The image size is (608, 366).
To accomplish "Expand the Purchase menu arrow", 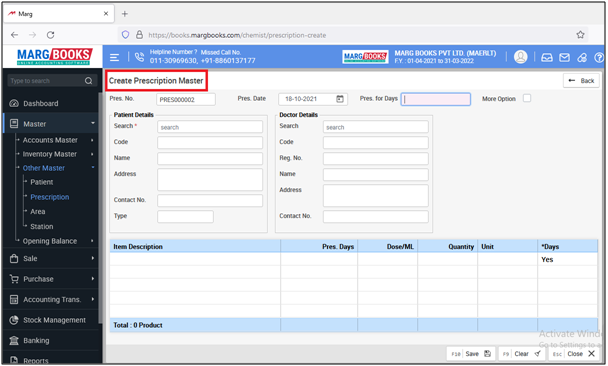I will coord(93,279).
